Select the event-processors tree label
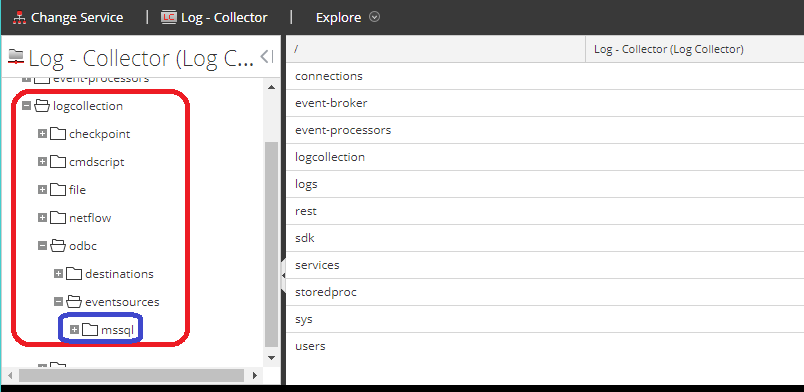The width and height of the screenshot is (804, 392). [x=101, y=79]
